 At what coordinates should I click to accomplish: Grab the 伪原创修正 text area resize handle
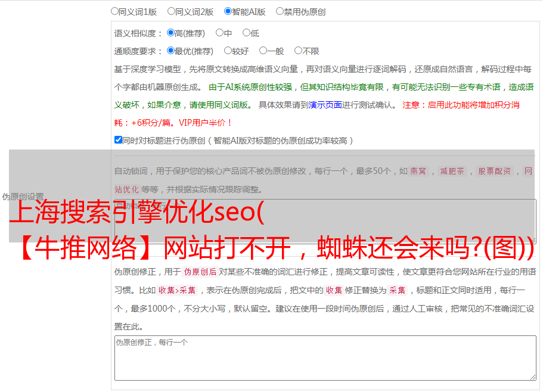tap(533, 377)
